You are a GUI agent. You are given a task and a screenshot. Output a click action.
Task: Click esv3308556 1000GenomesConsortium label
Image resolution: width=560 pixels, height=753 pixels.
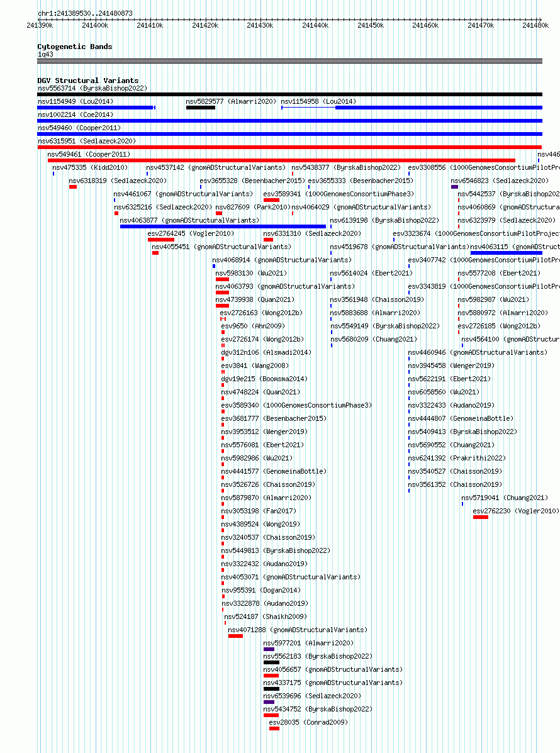click(484, 167)
